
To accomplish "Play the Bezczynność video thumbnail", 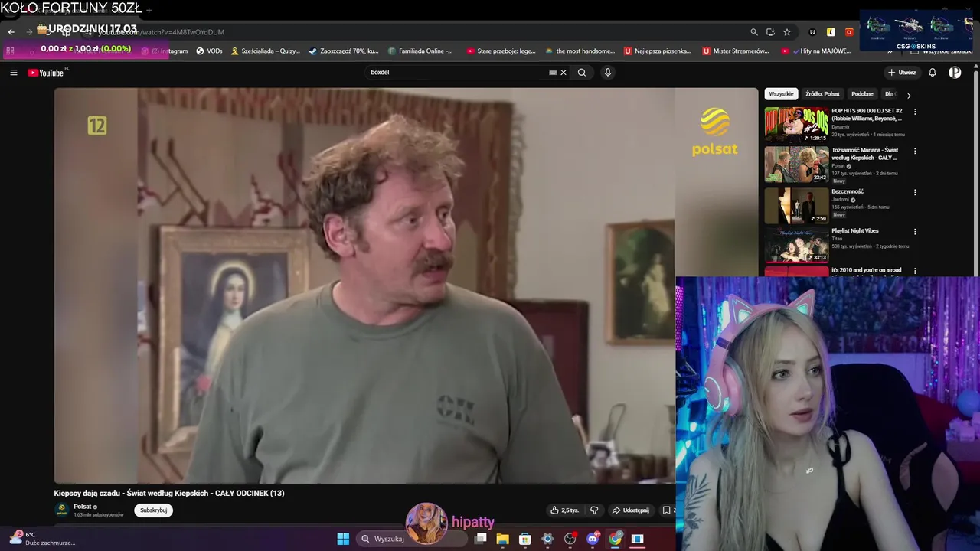I will pyautogui.click(x=796, y=204).
